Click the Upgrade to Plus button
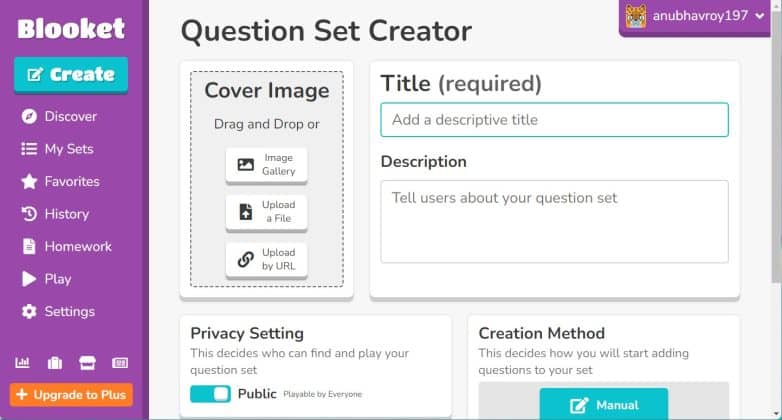 coord(71,395)
